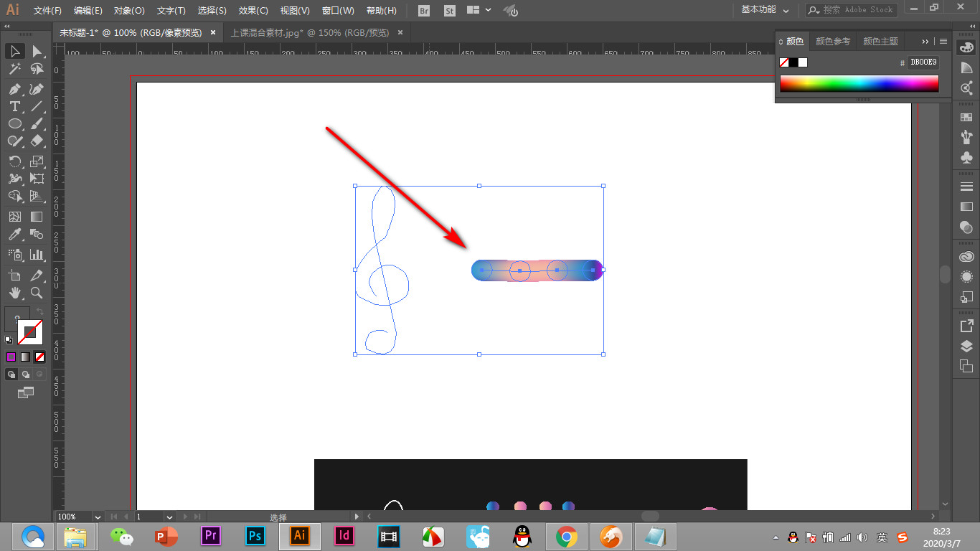Pick the Ellipse tool

coord(14,124)
